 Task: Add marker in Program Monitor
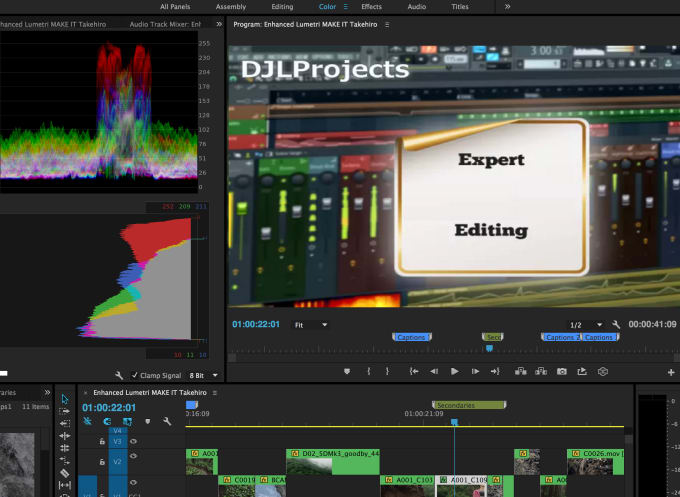[x=347, y=372]
